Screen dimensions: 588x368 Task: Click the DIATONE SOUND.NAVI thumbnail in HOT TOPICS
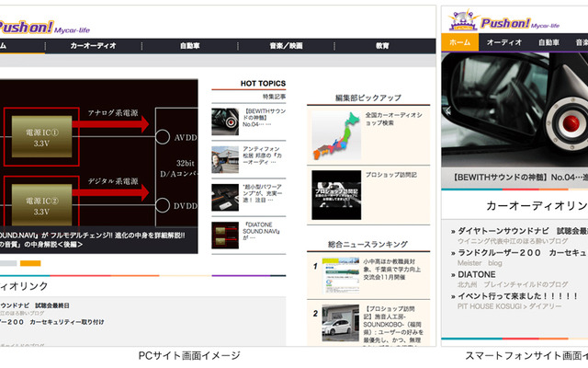pos(225,236)
